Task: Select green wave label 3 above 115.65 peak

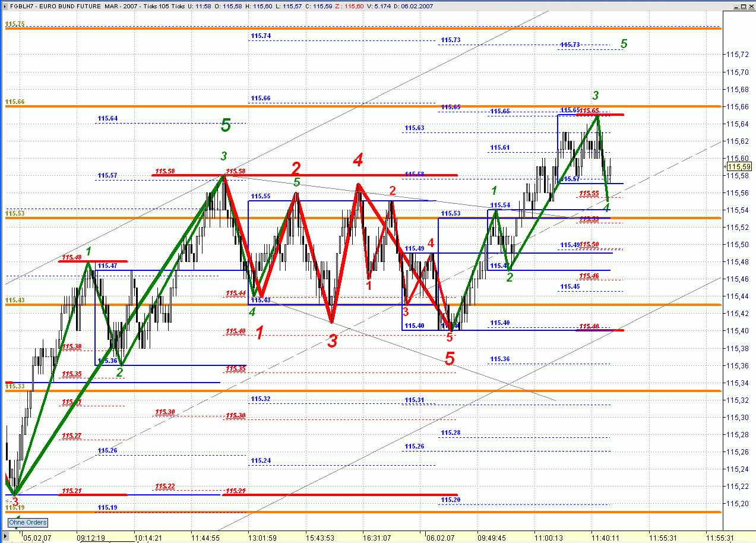Action: 596,96
